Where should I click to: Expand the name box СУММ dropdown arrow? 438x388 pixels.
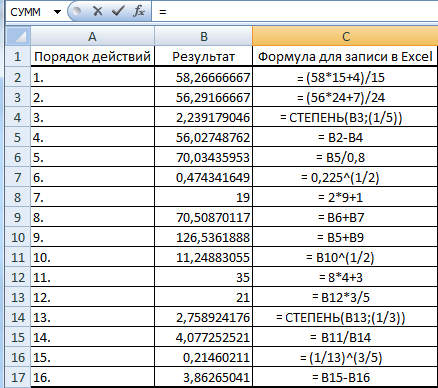click(x=57, y=12)
